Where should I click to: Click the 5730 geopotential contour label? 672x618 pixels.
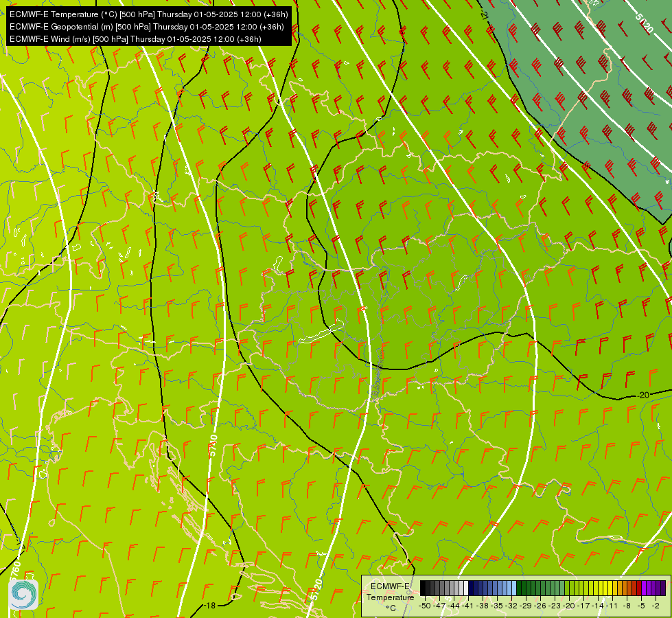click(x=213, y=446)
